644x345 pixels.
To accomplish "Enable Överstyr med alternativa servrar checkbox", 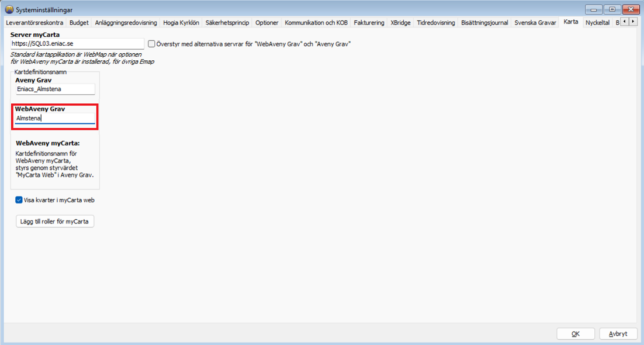I will [x=151, y=44].
